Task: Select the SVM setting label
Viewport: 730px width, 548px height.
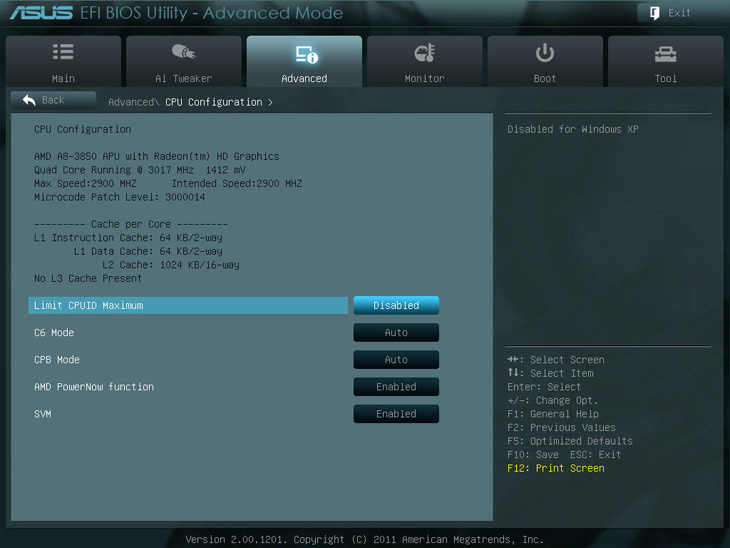Action: point(43,413)
